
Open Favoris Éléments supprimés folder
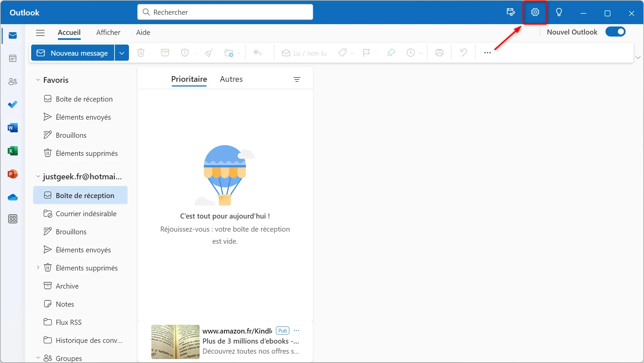pos(81,153)
